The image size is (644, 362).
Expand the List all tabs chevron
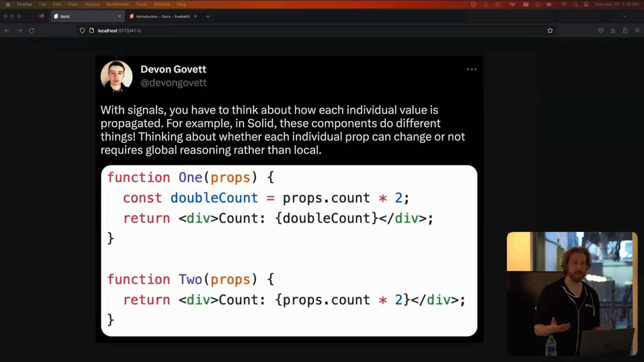(625, 16)
